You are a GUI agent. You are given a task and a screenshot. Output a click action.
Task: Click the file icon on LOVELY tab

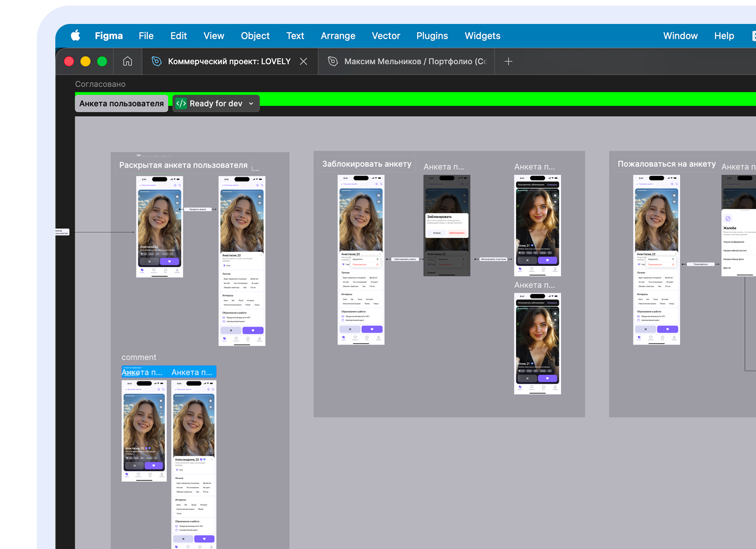(157, 61)
